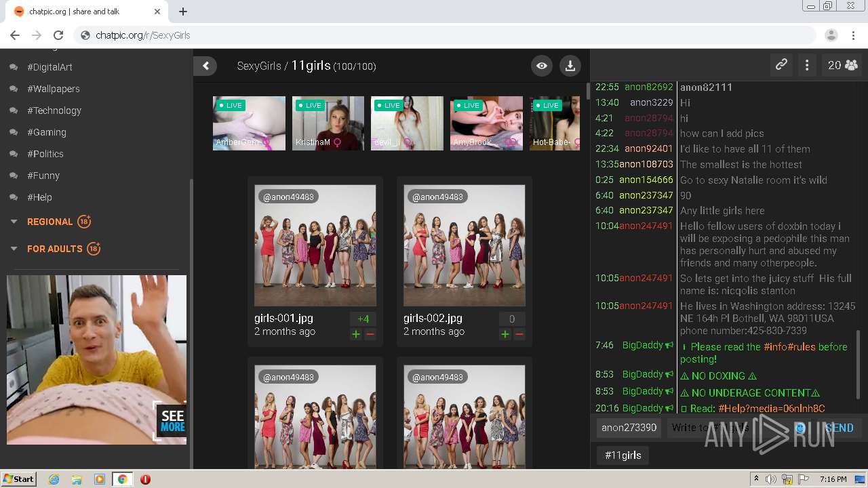Click BigDaddy's name at 7:46
868x488 pixels.
(643, 345)
